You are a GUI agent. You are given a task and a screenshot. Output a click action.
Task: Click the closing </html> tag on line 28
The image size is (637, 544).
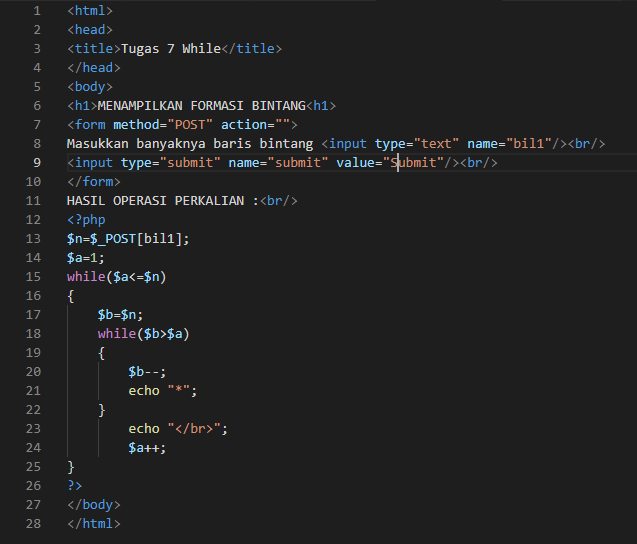pyautogui.click(x=94, y=524)
